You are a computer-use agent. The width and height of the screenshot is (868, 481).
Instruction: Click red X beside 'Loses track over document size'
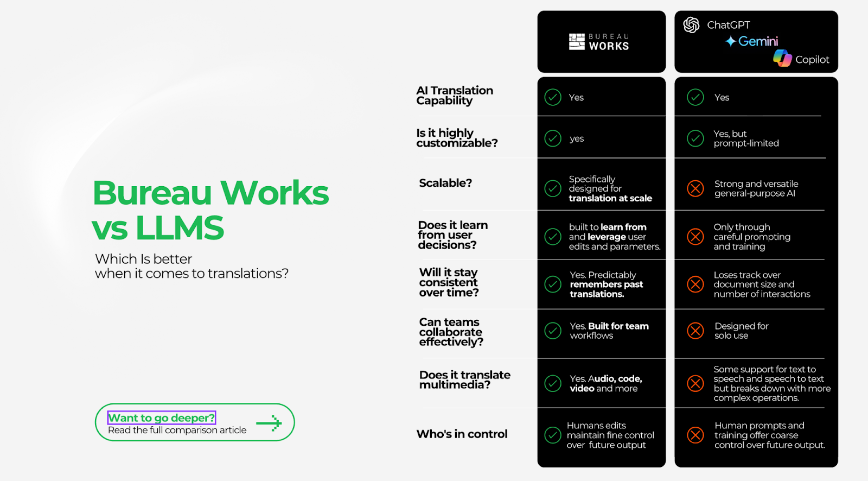[x=695, y=284]
